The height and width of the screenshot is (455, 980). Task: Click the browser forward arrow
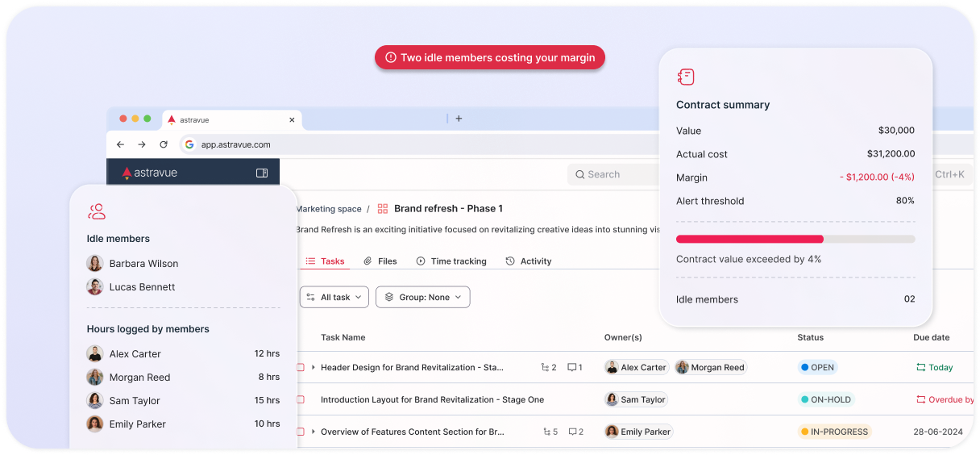(142, 144)
